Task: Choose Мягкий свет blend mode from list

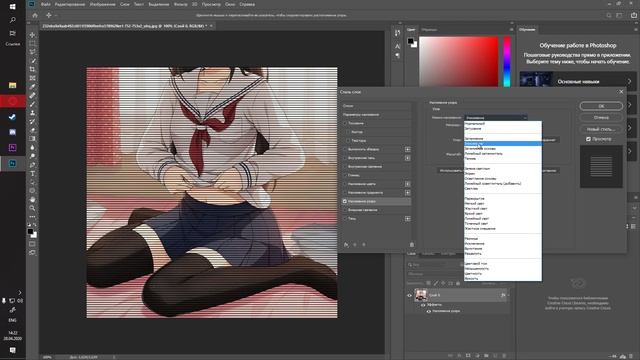Action: (x=503, y=203)
